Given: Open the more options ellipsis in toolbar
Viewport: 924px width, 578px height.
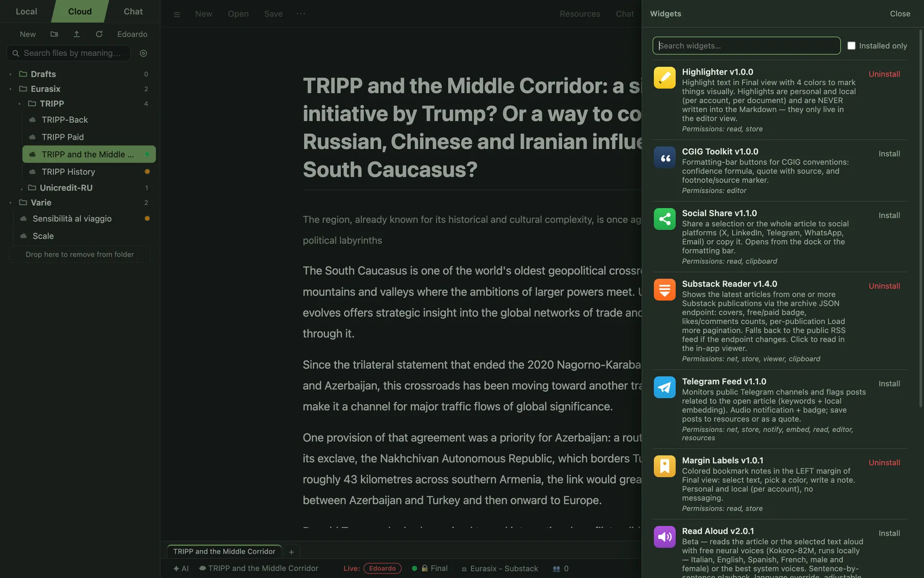Looking at the screenshot, I should 301,14.
